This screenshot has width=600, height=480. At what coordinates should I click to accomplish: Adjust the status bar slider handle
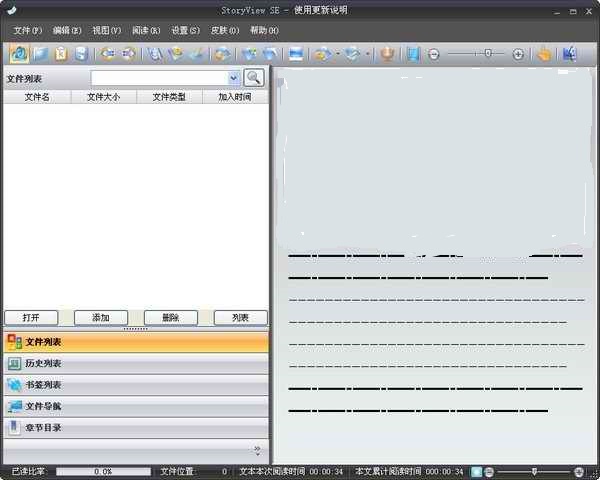coord(534,472)
